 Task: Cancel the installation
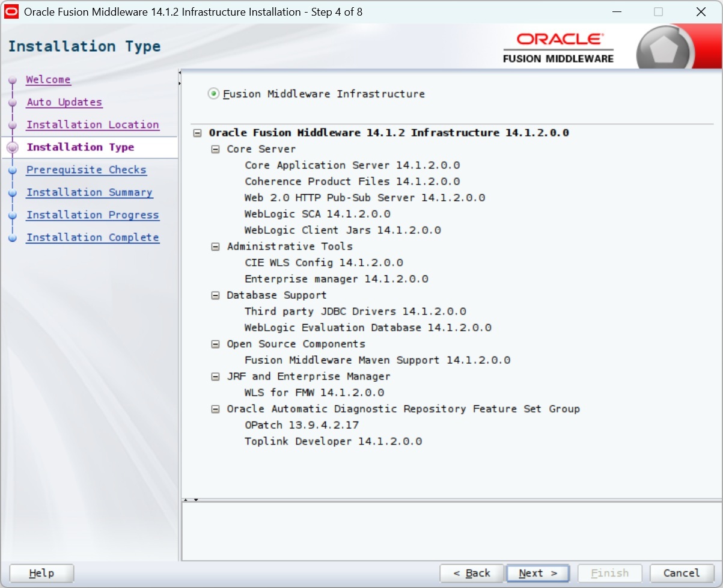pos(682,573)
